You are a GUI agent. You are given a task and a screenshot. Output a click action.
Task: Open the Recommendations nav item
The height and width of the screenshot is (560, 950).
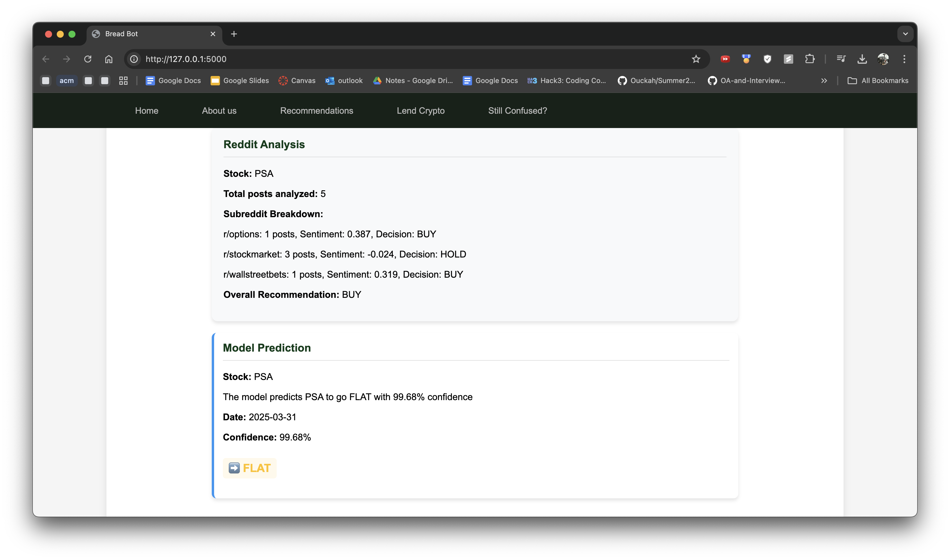coord(316,110)
